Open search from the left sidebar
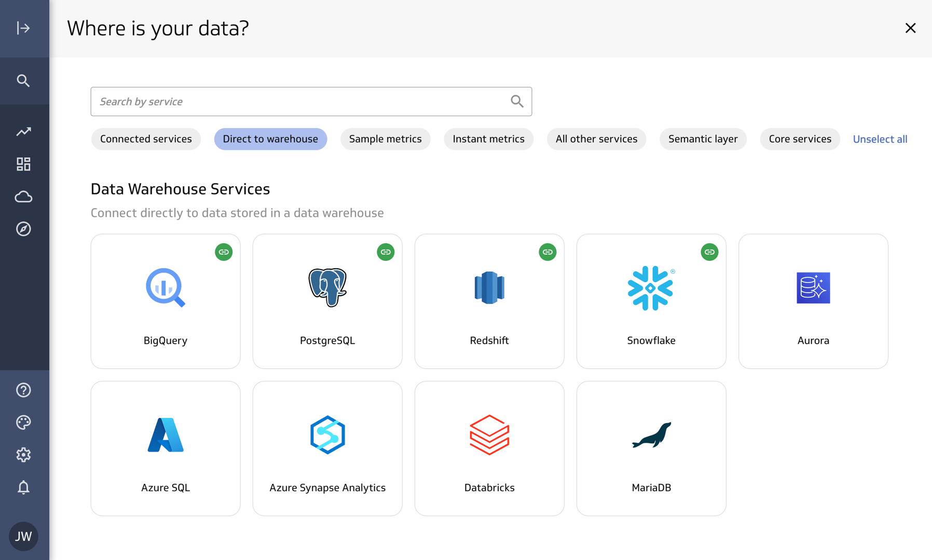This screenshot has width=932, height=560. tap(23, 81)
